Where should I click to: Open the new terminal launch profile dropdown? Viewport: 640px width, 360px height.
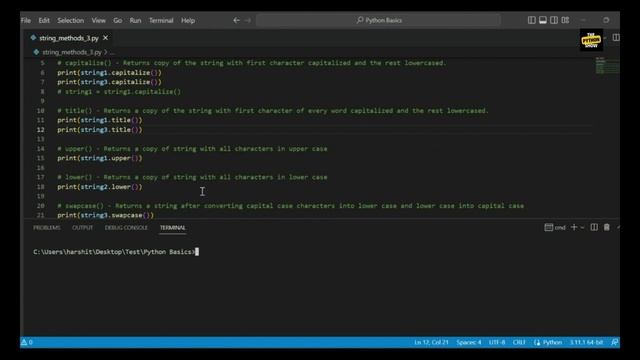click(582, 227)
